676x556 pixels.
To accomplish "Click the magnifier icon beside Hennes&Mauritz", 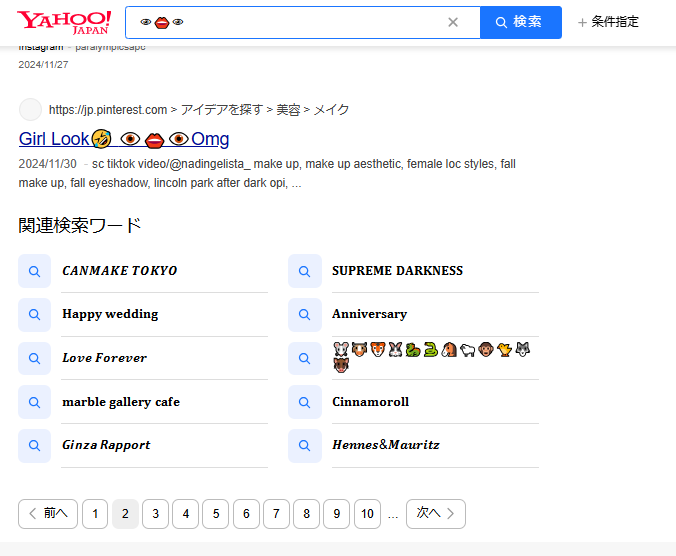I will 305,446.
